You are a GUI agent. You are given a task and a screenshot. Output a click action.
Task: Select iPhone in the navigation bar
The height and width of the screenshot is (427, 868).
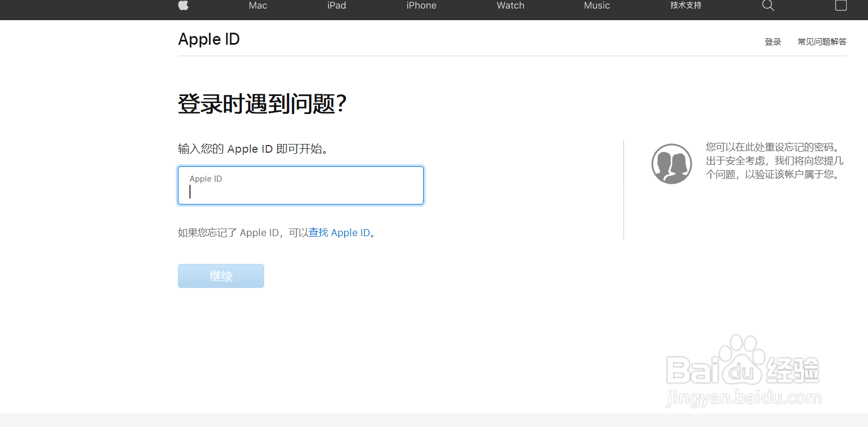click(x=421, y=5)
